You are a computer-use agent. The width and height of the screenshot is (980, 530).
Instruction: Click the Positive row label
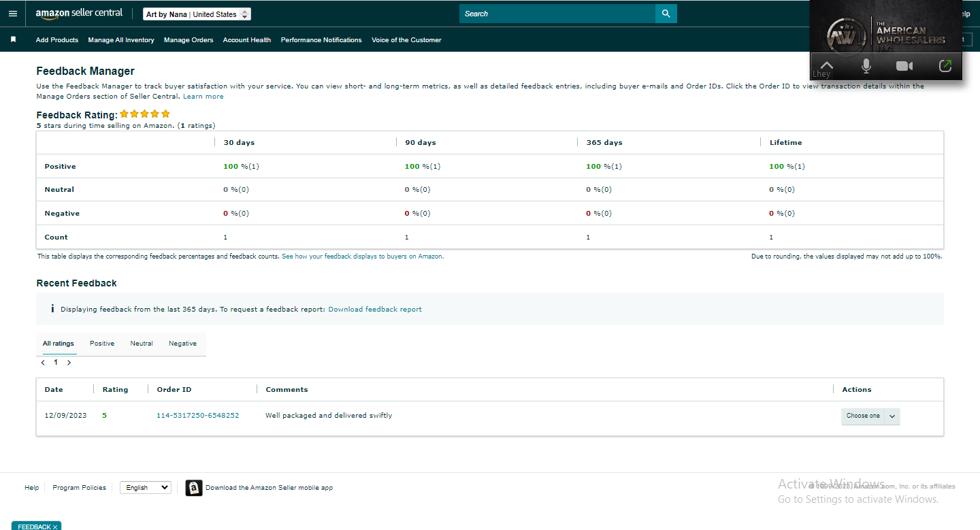[x=60, y=167]
